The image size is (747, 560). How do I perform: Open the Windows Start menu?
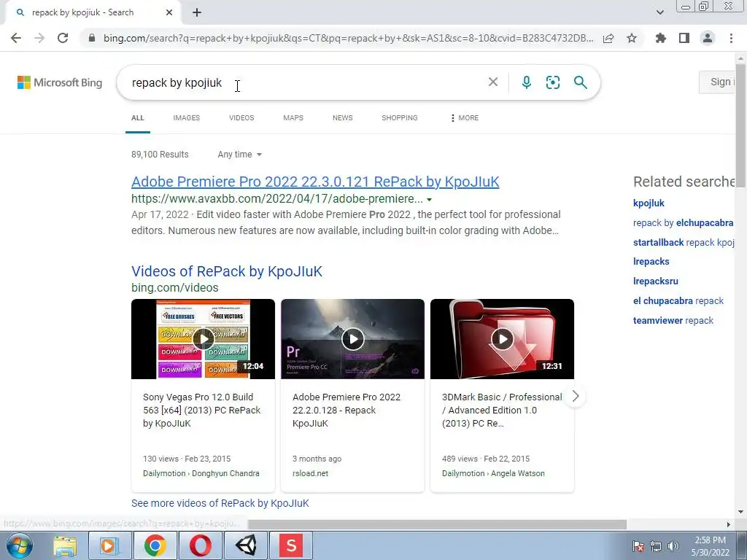pyautogui.click(x=20, y=545)
